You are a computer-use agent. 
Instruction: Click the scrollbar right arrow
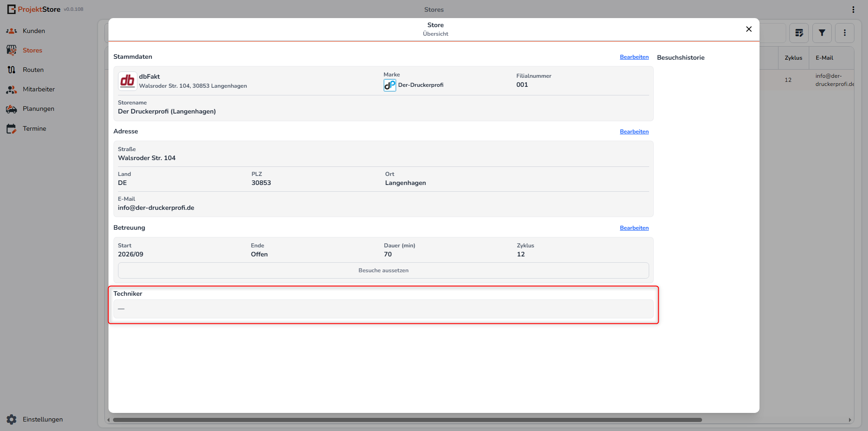click(x=850, y=420)
